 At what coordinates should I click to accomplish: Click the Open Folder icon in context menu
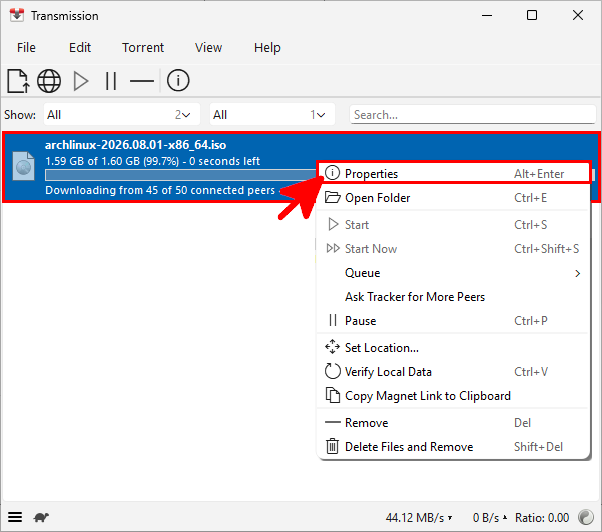tap(332, 197)
